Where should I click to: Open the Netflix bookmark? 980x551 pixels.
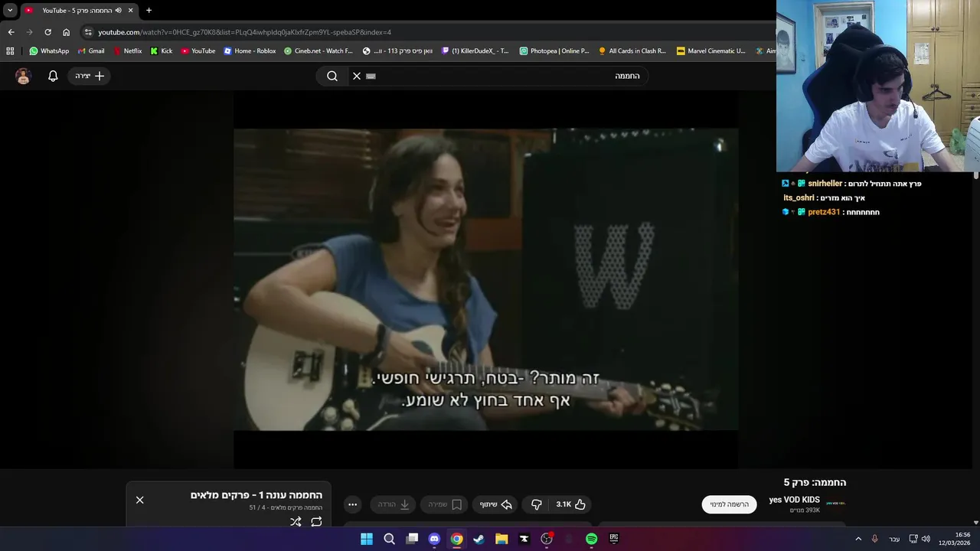click(127, 51)
